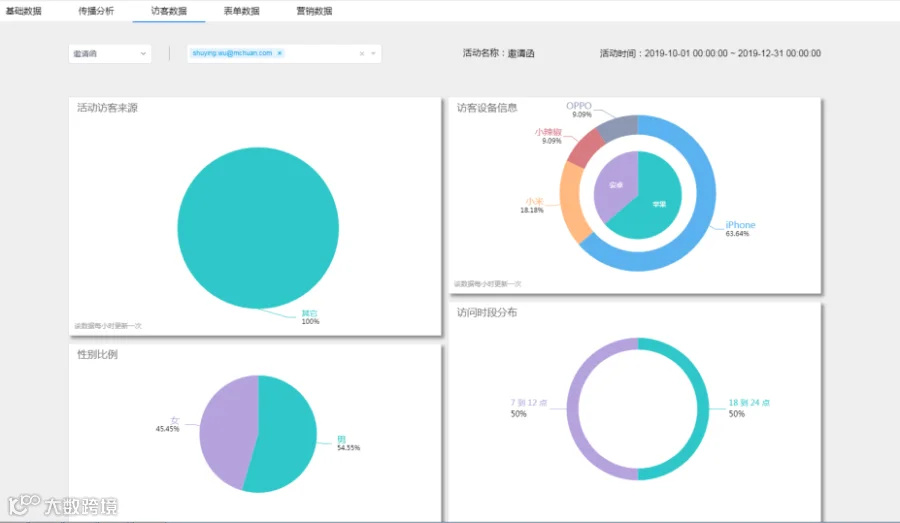Image resolution: width=900 pixels, height=523 pixels.
Task: Expand the 邀请函 dropdown
Action: (110, 53)
